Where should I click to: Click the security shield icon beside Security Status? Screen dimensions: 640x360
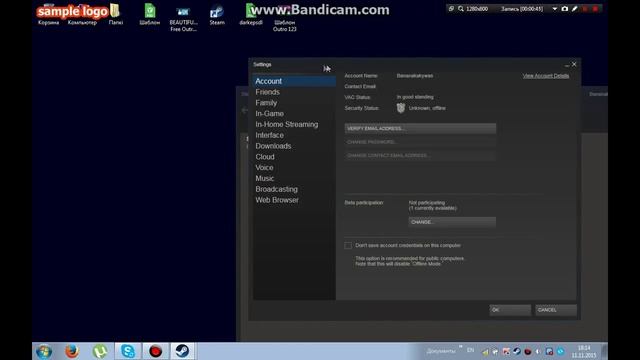coord(401,108)
